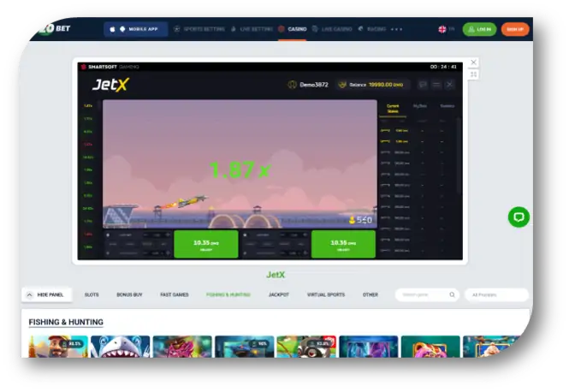The width and height of the screenshot is (569, 392).
Task: Switch to Current Stakes tab
Action: click(393, 109)
